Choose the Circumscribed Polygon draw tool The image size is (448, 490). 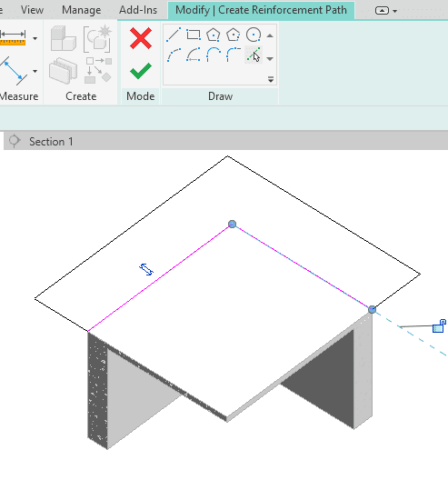233,35
